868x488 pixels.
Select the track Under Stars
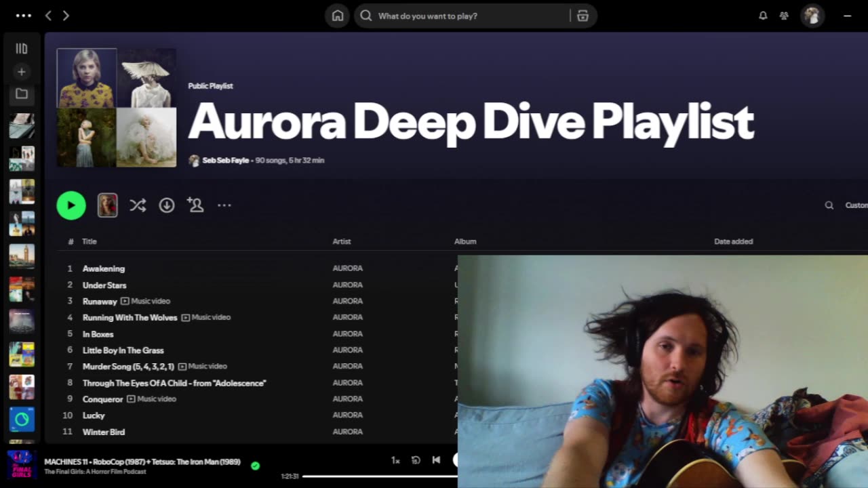(x=104, y=285)
